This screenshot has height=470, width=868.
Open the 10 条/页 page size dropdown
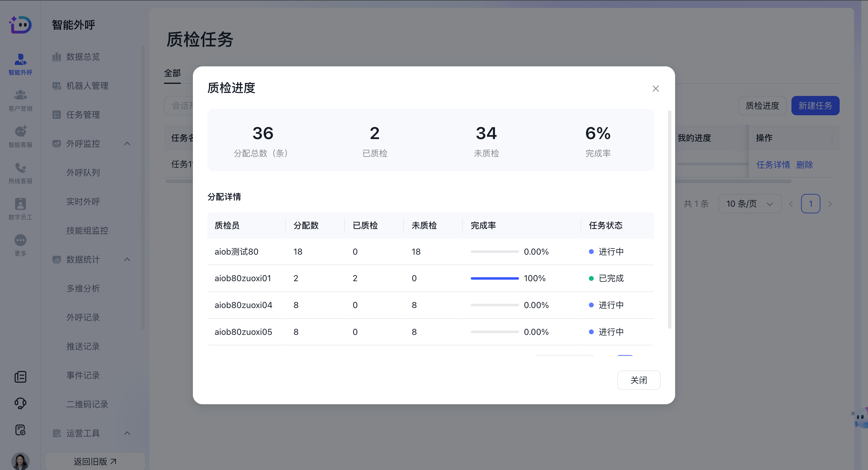[x=750, y=204]
